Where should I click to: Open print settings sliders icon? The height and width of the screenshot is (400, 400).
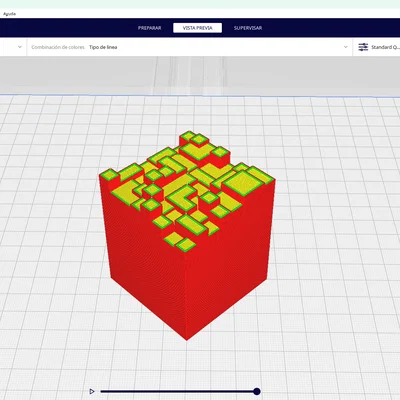coord(363,47)
